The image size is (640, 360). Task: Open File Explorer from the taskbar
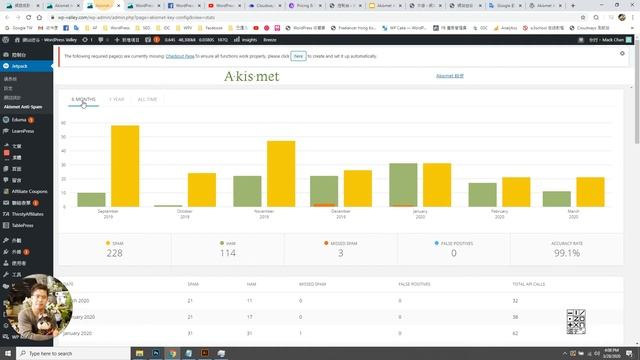pyautogui.click(x=140, y=353)
